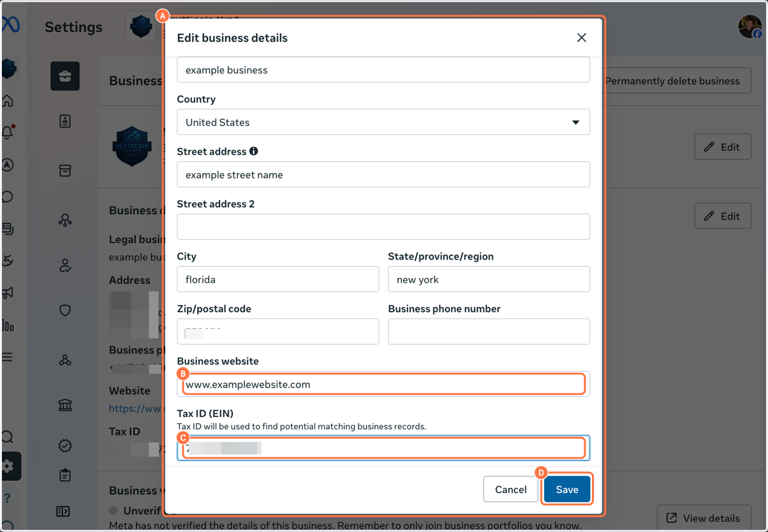Click the Business phone number field
768x532 pixels.
489,332
